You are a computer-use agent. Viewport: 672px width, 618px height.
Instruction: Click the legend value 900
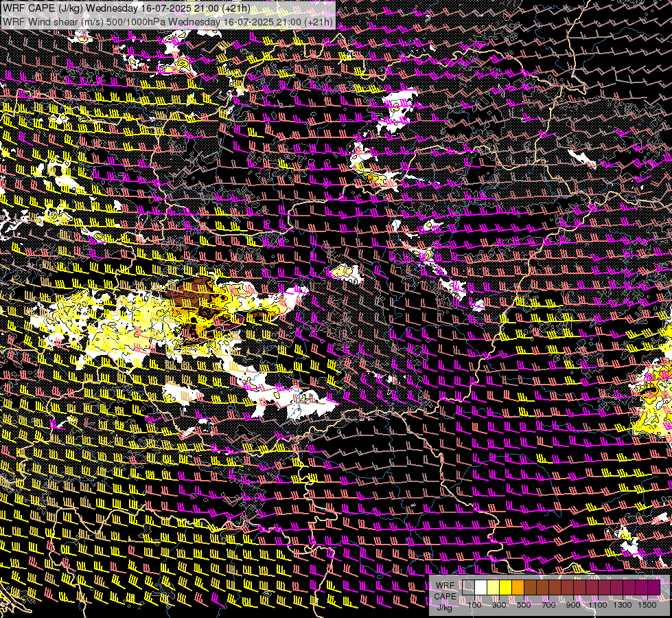click(573, 605)
